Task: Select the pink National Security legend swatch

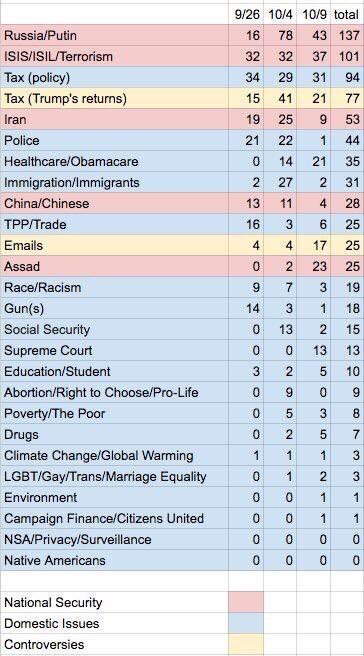Action: click(246, 602)
